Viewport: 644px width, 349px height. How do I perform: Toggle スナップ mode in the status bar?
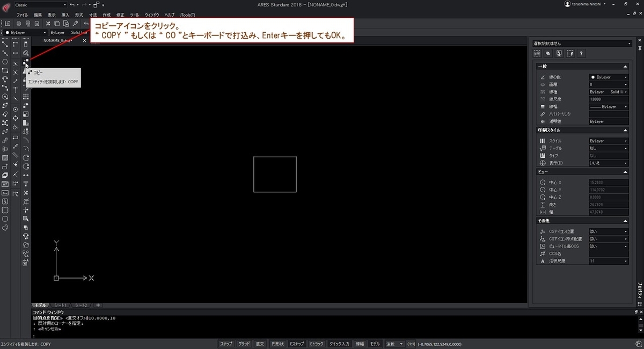225,344
